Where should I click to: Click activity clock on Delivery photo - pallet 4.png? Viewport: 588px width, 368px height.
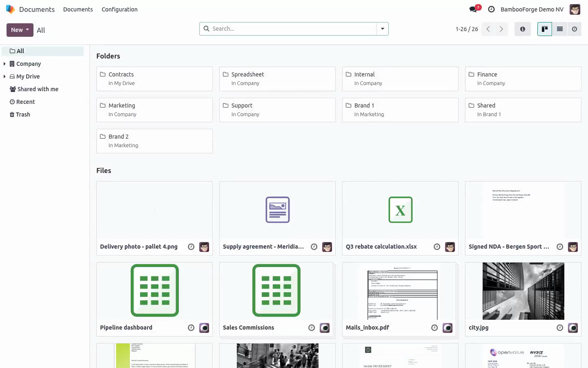pos(191,247)
